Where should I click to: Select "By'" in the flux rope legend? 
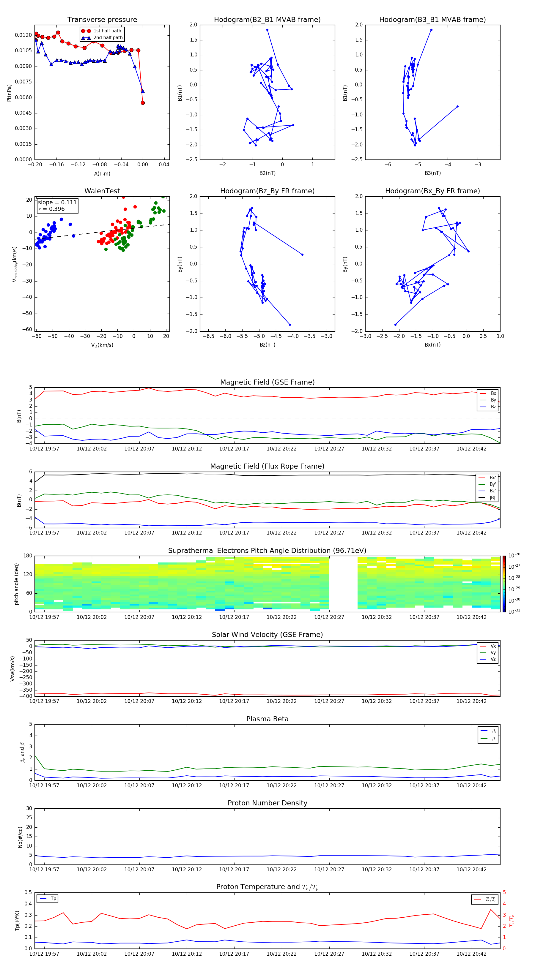487,484
